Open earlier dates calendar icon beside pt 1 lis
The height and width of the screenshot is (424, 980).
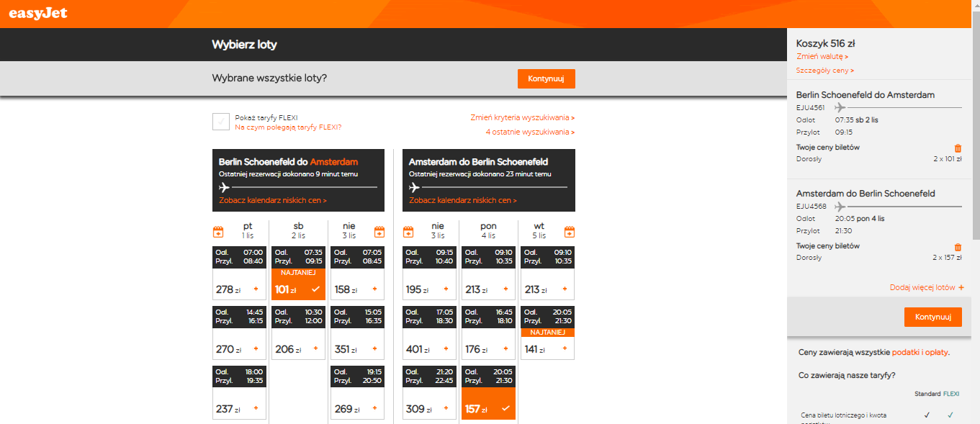[219, 232]
